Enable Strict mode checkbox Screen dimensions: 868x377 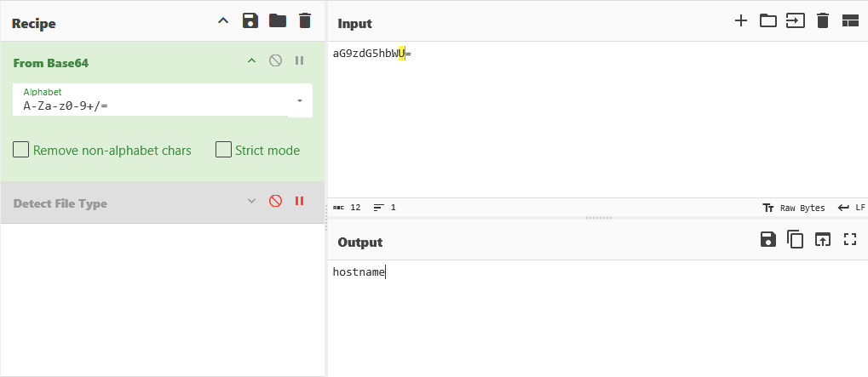[223, 150]
